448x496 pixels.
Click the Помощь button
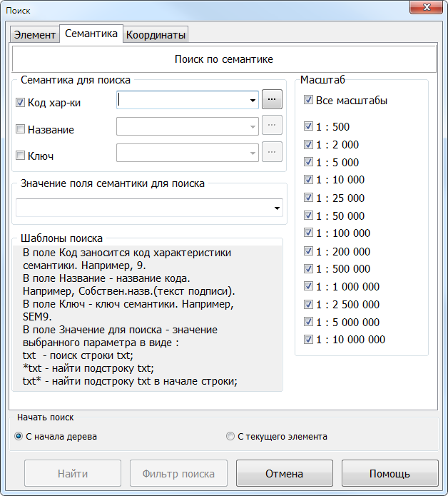tap(390, 474)
